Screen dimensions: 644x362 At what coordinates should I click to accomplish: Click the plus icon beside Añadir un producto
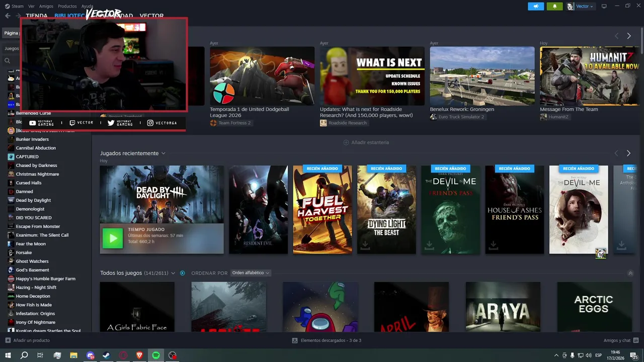point(8,340)
